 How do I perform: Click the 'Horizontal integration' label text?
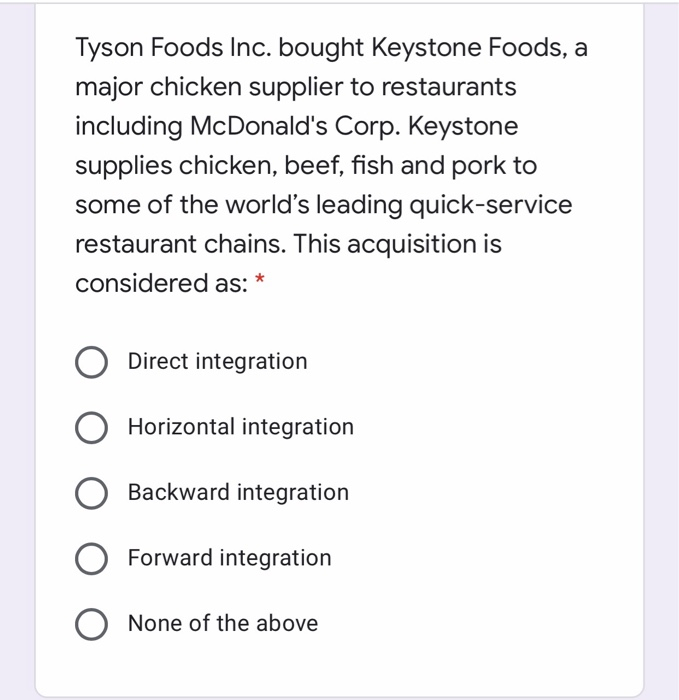pyautogui.click(x=241, y=426)
